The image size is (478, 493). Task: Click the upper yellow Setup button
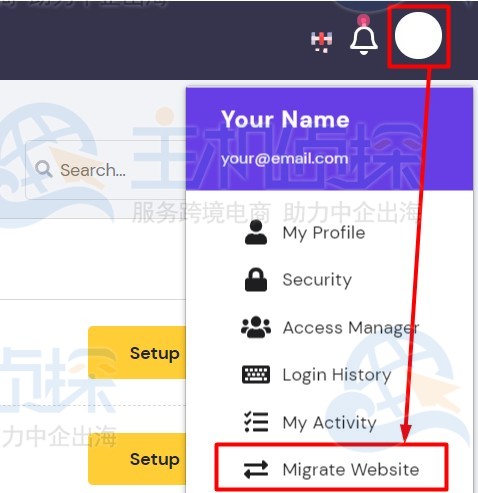137,352
